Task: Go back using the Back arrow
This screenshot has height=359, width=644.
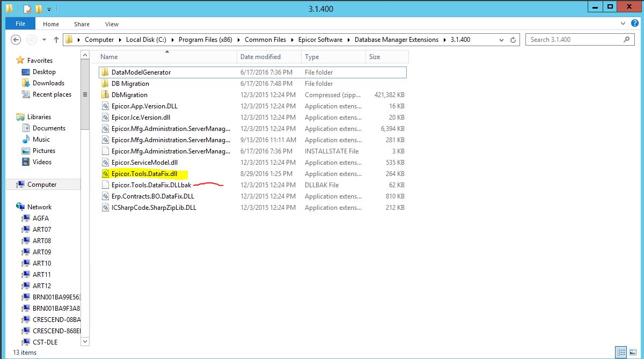Action: click(16, 40)
